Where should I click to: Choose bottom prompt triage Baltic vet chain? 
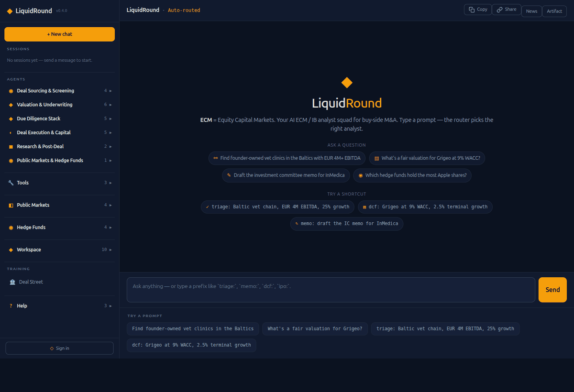tap(445, 329)
